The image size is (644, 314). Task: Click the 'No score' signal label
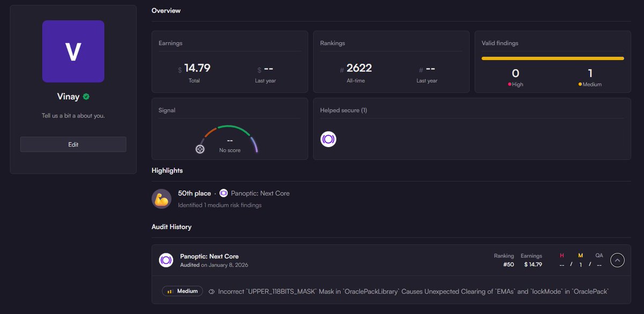click(x=230, y=150)
